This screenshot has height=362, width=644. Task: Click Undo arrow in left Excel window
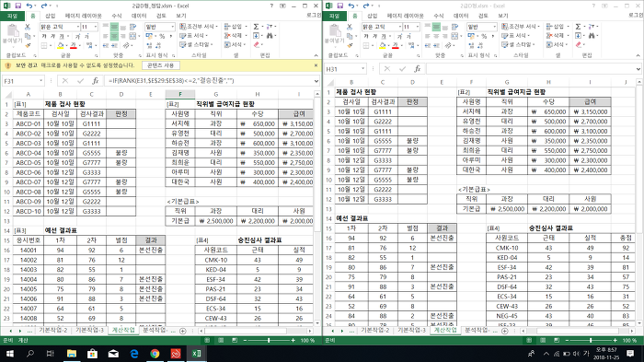tap(29, 6)
